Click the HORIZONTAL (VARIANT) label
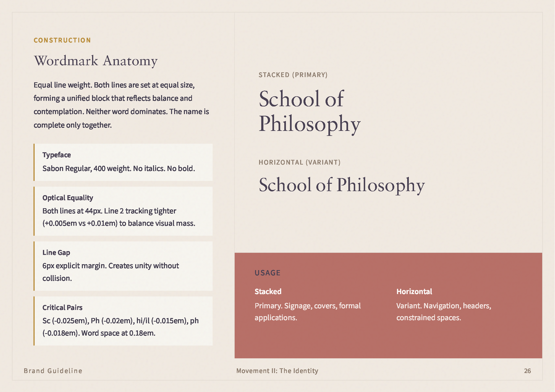 pyautogui.click(x=299, y=162)
